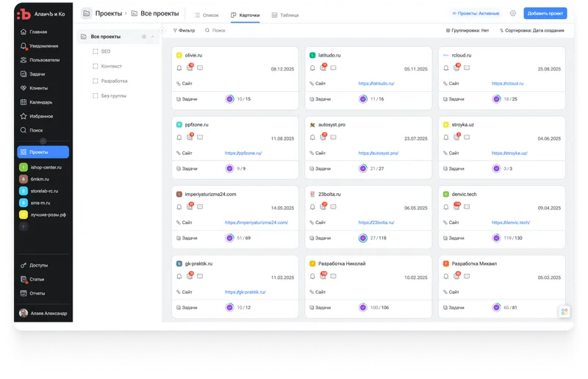Click bell icon on latitudo.ru card
Image resolution: width=588 pixels, height=379 pixels.
pos(312,68)
